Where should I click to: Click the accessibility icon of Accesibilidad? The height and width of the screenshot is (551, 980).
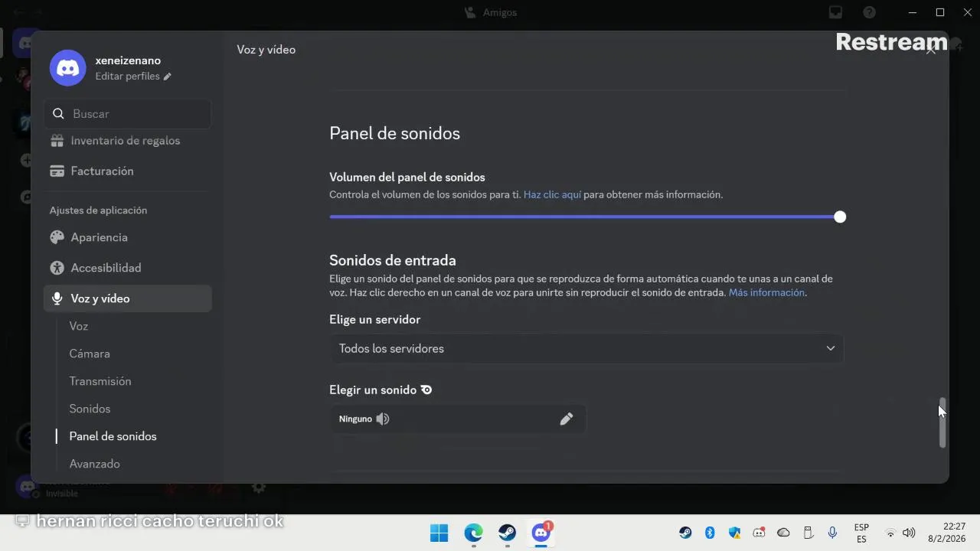point(57,268)
